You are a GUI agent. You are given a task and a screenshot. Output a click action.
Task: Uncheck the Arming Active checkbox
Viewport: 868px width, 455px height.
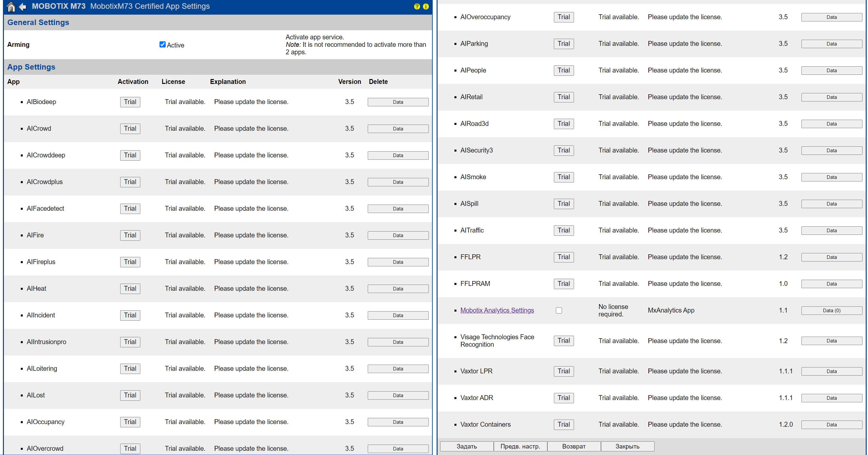[162, 45]
